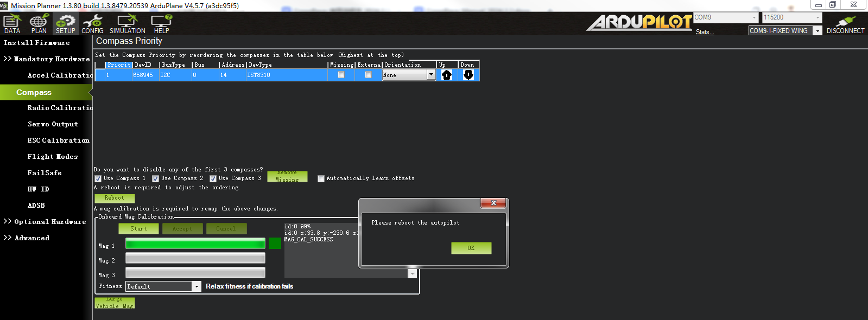Uncheck Use Compass 1 checkbox
868x320 pixels.
[98, 178]
